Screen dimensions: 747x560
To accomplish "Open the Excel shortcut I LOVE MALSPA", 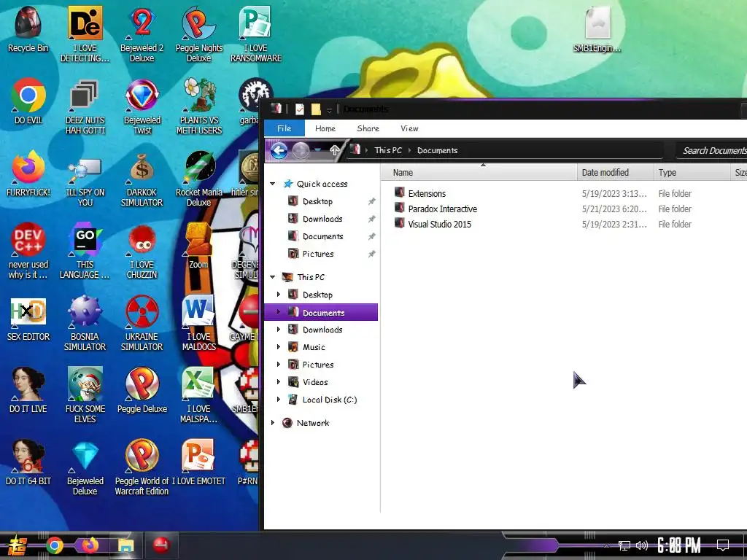I will [x=199, y=396].
